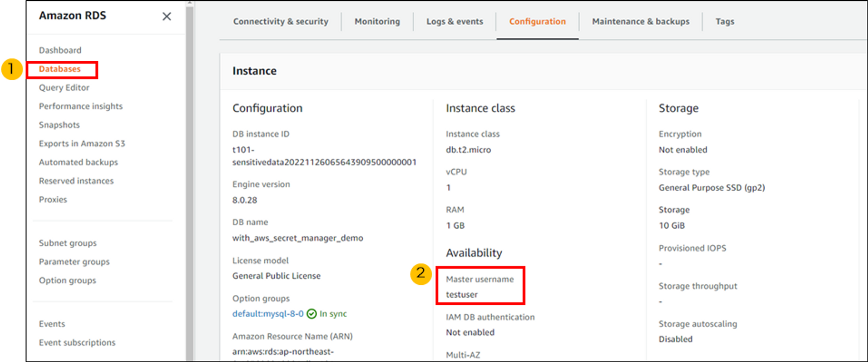The image size is (868, 362).
Task: Go to Databases in the sidebar
Action: point(60,69)
